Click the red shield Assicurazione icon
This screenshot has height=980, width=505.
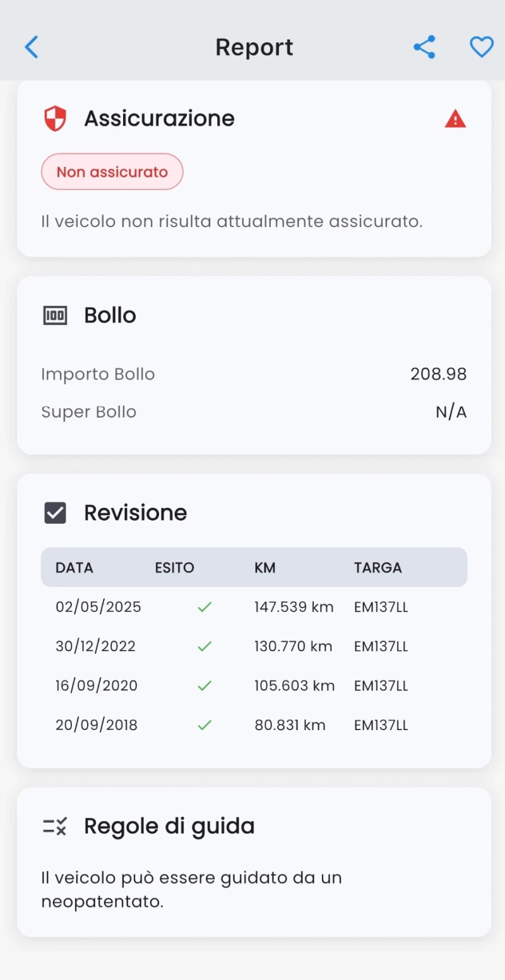tap(55, 119)
